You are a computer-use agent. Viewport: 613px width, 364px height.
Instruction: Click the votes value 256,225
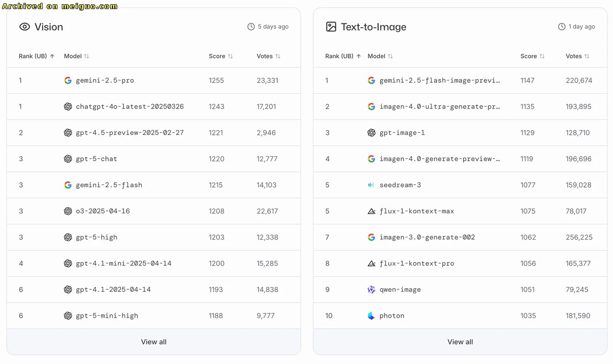point(579,237)
